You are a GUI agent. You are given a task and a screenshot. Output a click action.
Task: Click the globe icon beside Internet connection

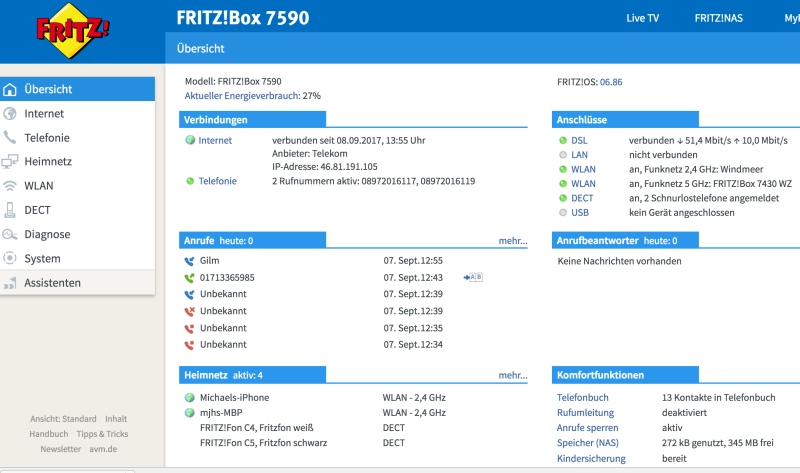pos(190,140)
